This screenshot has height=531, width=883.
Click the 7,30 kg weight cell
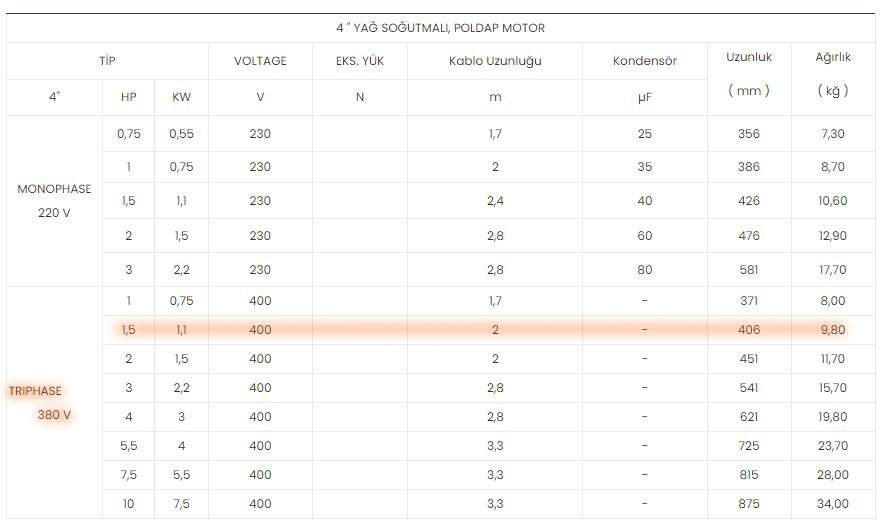click(833, 134)
